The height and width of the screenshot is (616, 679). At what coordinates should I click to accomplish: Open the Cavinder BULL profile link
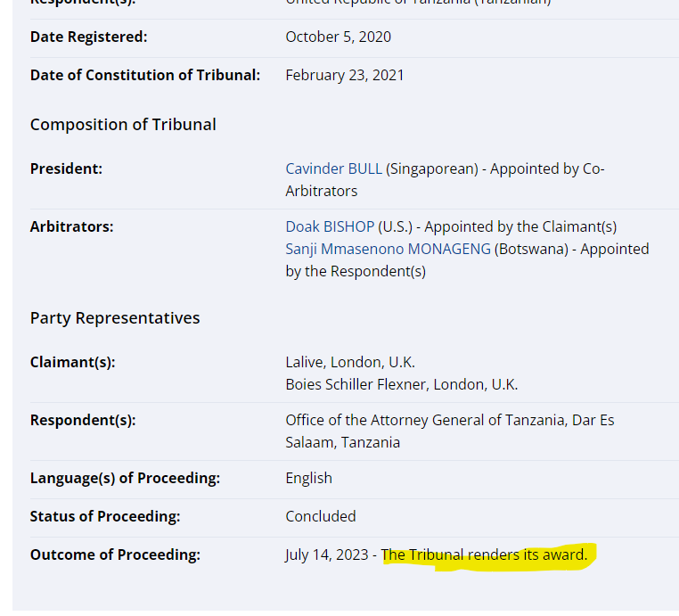[333, 168]
